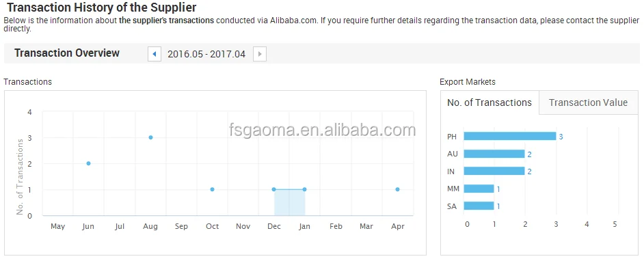Image resolution: width=644 pixels, height=261 pixels.
Task: Click the SA export market bar
Action: (x=479, y=206)
